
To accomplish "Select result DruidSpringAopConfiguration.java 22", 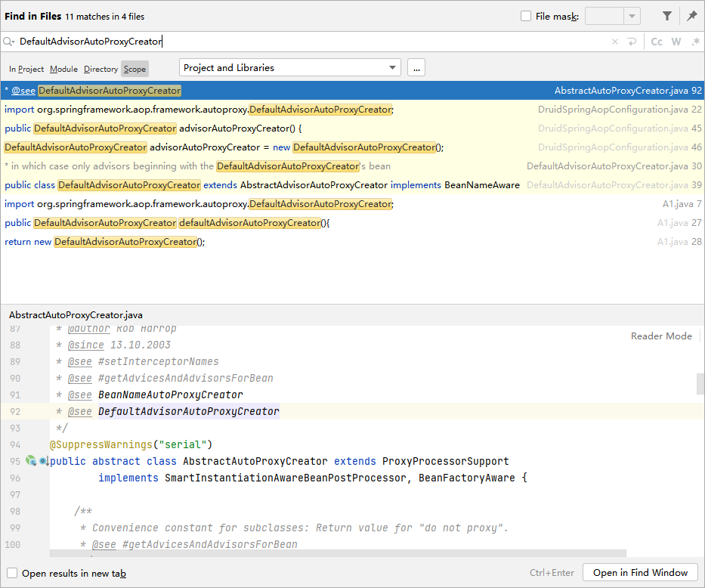I will 352,110.
